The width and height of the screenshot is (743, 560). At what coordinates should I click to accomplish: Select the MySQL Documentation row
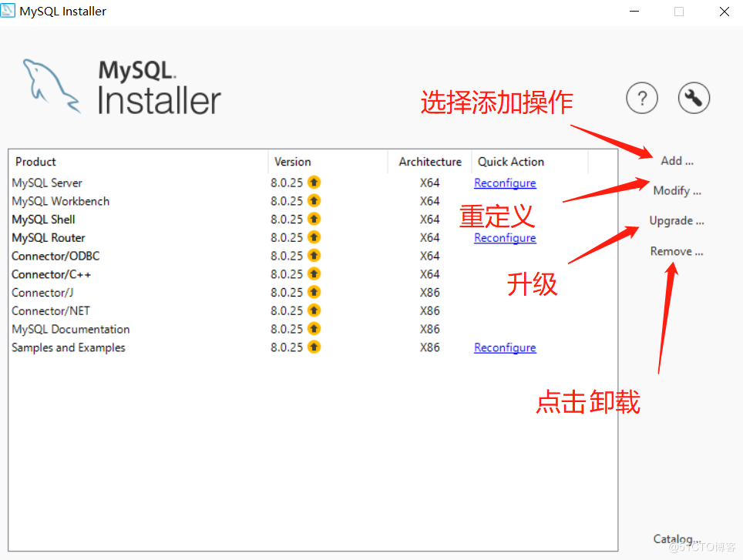point(313,329)
